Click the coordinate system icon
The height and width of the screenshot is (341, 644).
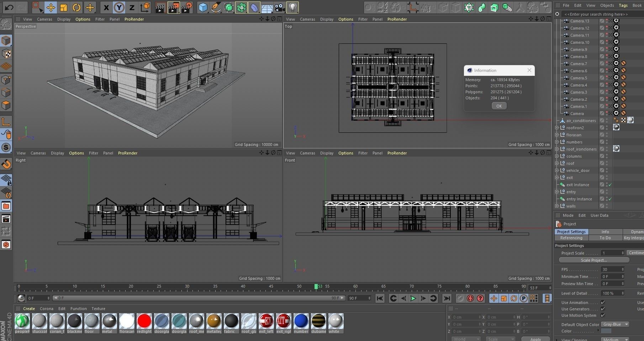coord(145,7)
